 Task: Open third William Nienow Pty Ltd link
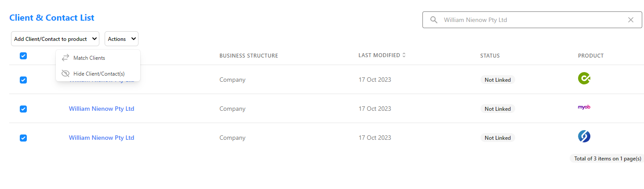102,138
